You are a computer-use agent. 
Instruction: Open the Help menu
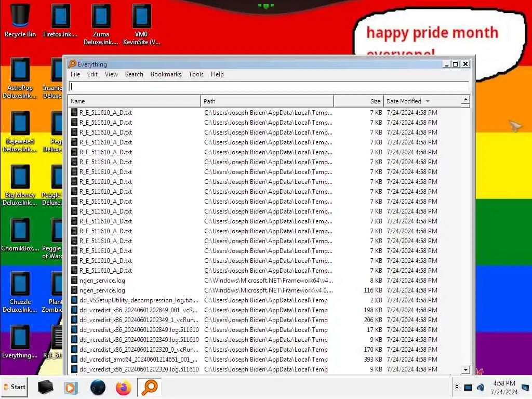[x=217, y=74]
